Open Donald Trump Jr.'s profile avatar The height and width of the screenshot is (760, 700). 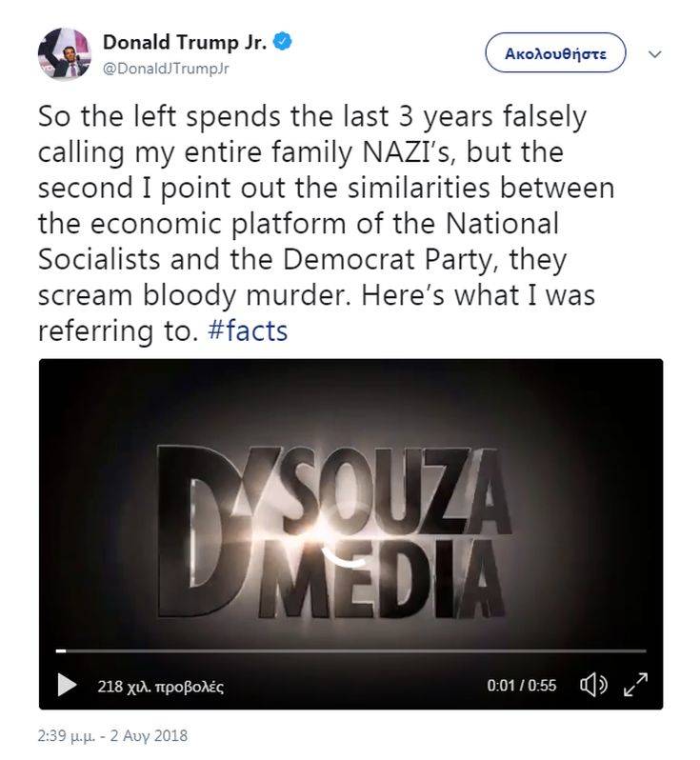tap(65, 53)
